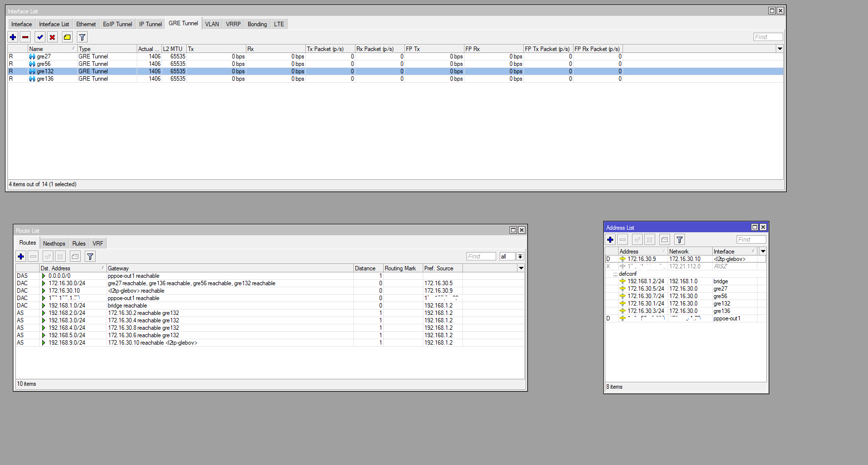Maximize the Route List window
Image resolution: width=868 pixels, height=465 pixels.
[513, 230]
